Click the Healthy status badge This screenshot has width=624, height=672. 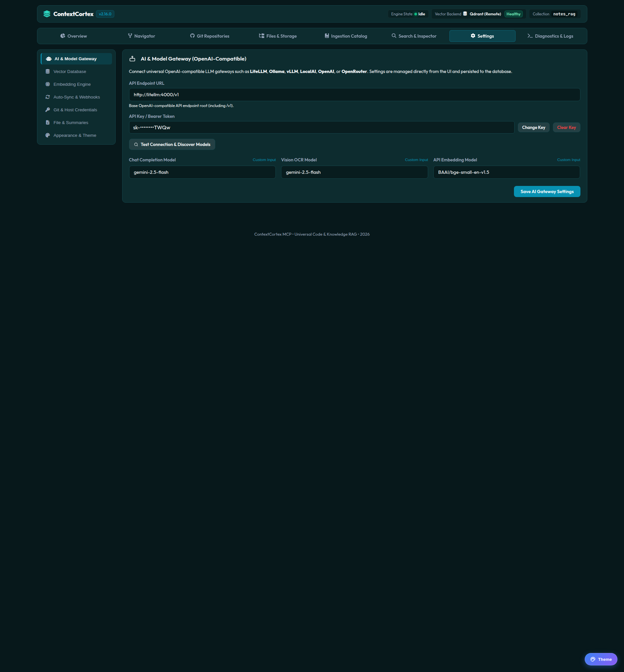(x=513, y=14)
